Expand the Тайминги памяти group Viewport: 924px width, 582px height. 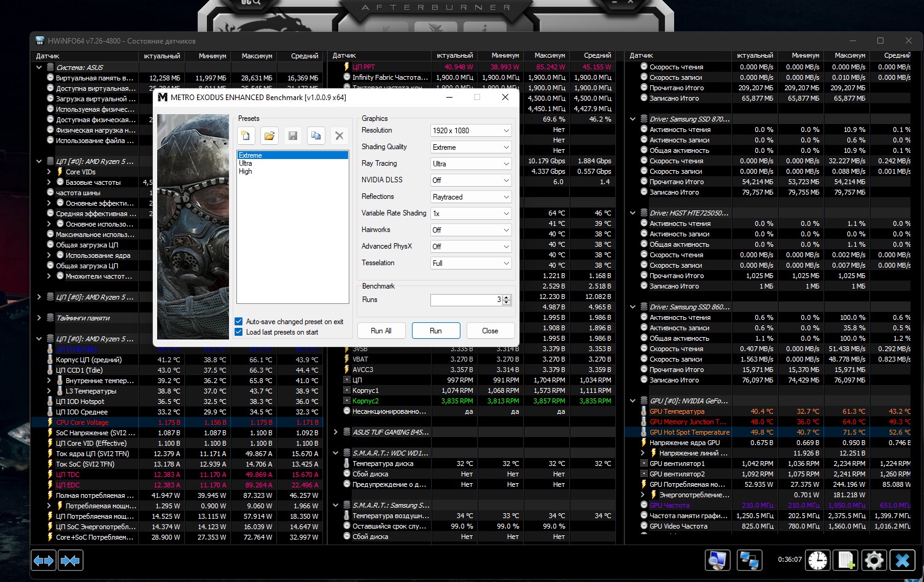point(39,318)
